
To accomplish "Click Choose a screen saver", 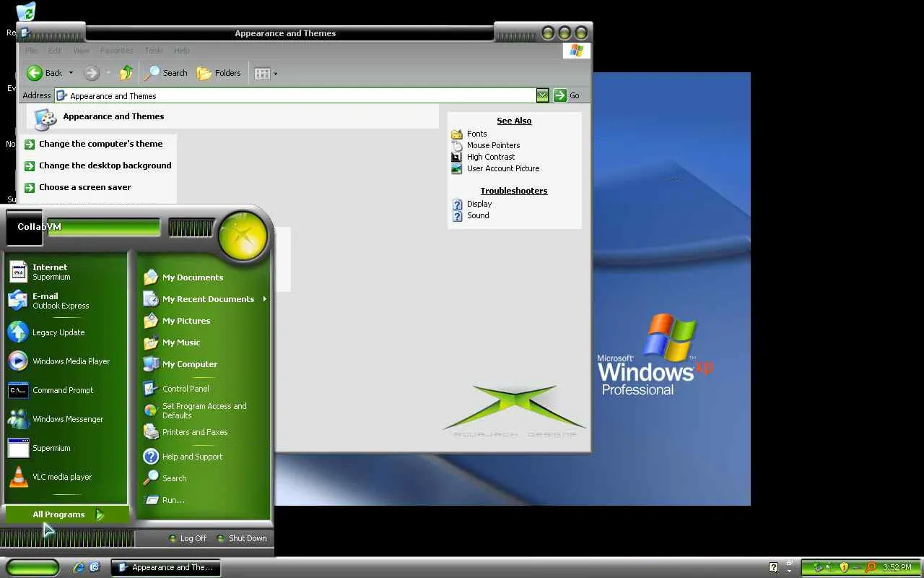I will point(85,187).
